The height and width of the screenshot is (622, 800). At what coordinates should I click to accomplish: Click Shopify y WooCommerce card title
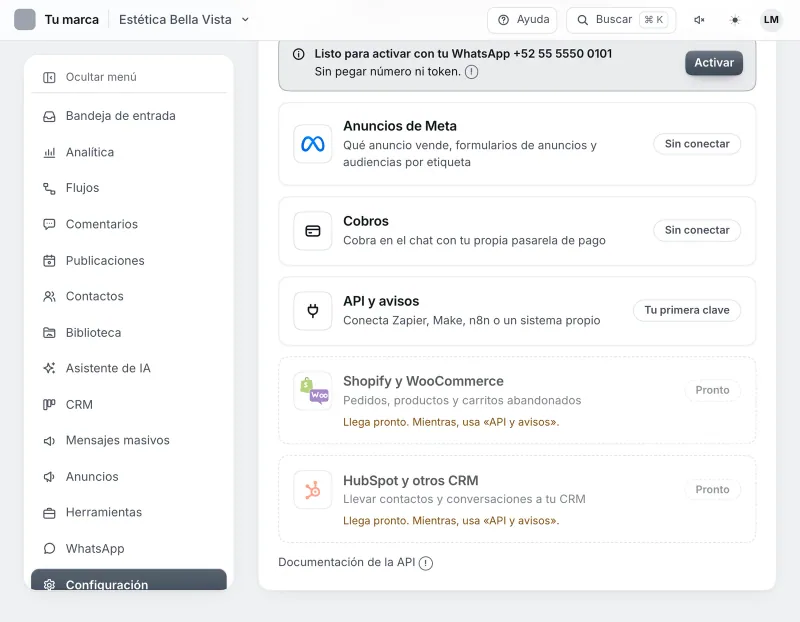coord(423,381)
